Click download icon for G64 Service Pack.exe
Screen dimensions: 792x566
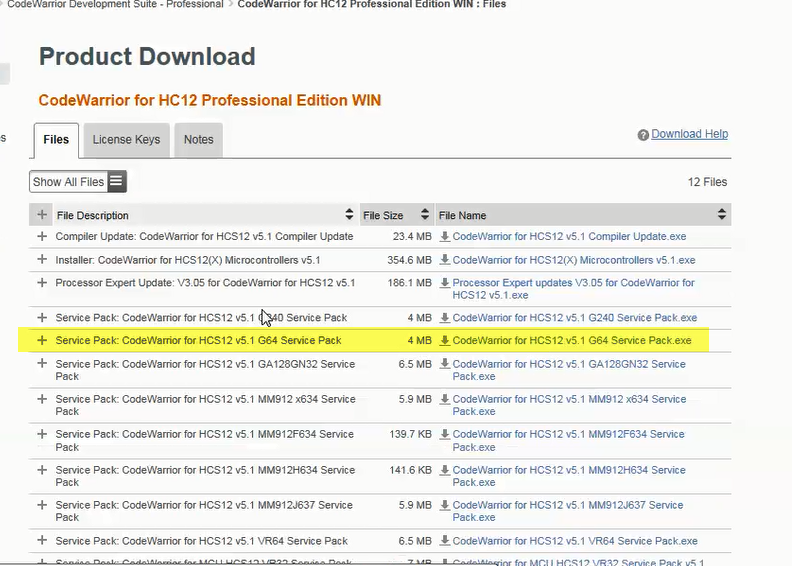(x=444, y=340)
